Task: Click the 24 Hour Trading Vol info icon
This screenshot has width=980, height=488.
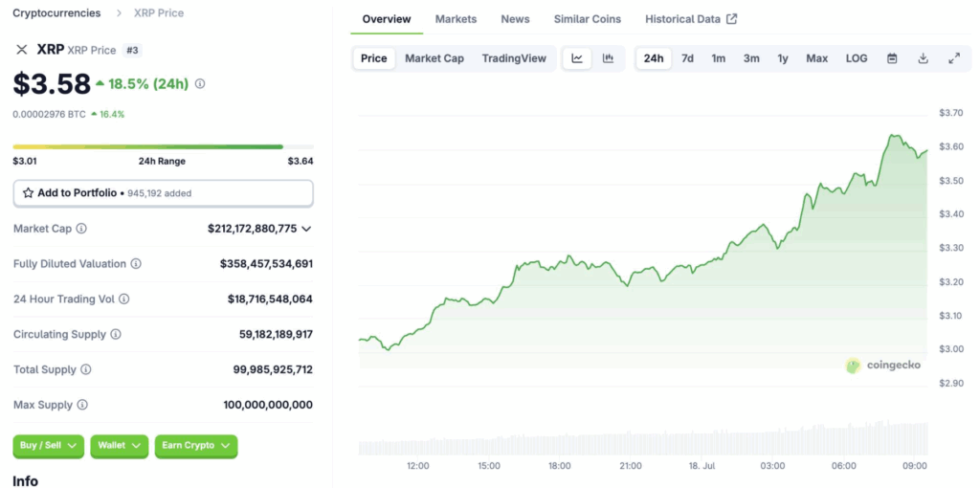Action: (x=123, y=299)
